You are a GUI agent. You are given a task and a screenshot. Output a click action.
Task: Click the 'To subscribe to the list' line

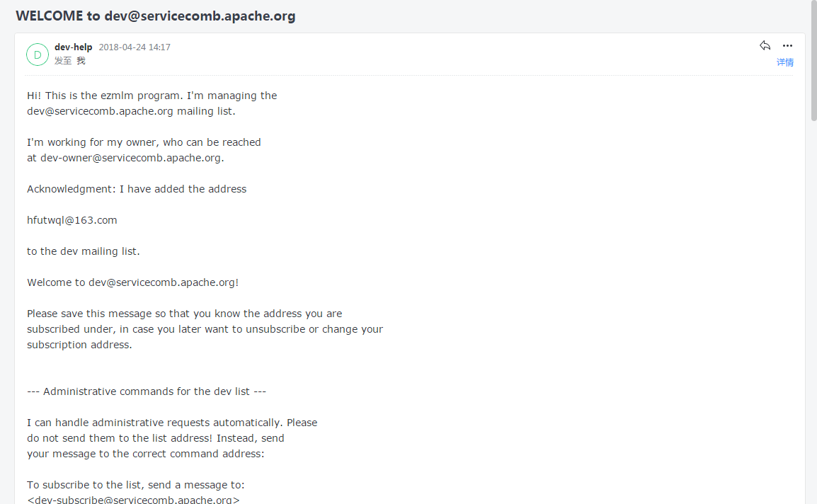(135, 485)
